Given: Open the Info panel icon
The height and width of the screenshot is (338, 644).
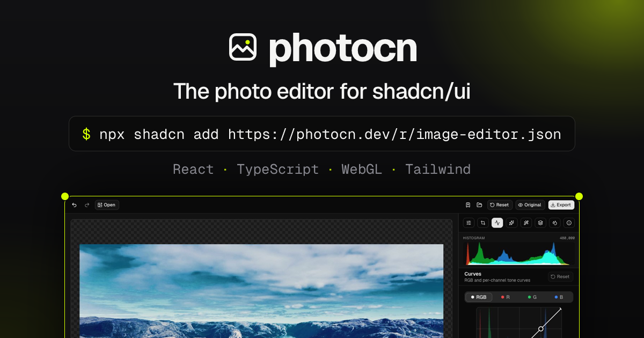Looking at the screenshot, I should [569, 223].
